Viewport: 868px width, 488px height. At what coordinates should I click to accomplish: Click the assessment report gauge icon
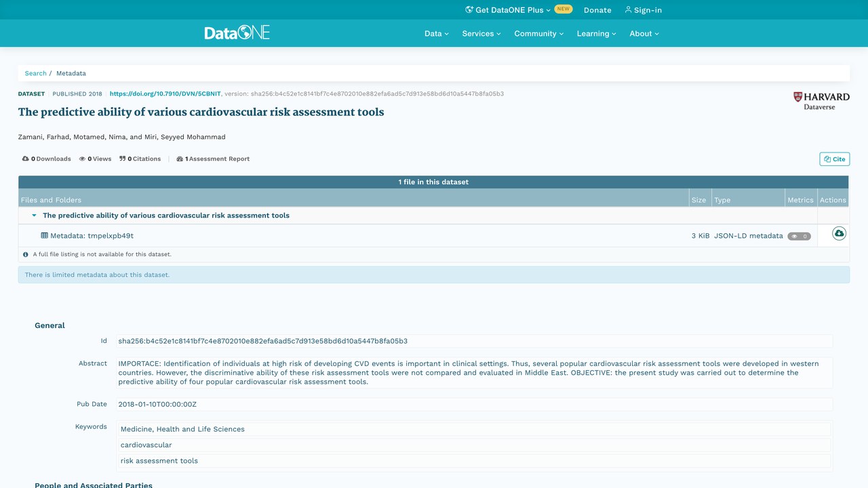coord(180,159)
